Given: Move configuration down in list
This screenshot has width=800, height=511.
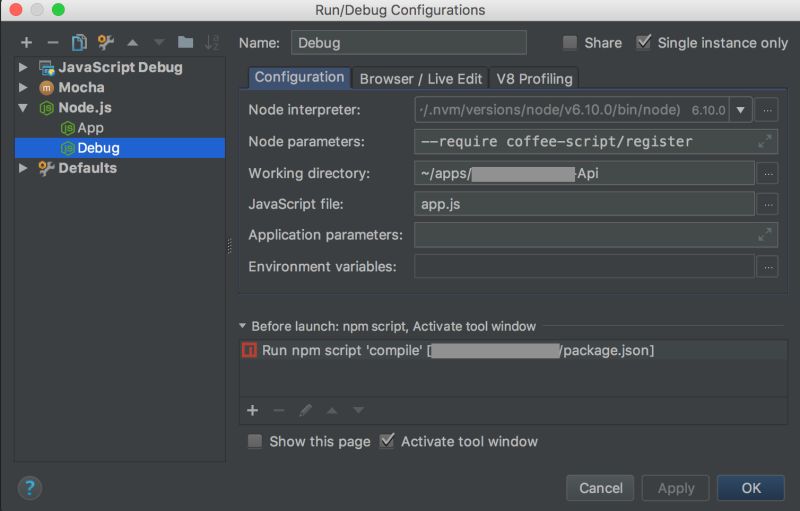Looking at the screenshot, I should 159,43.
